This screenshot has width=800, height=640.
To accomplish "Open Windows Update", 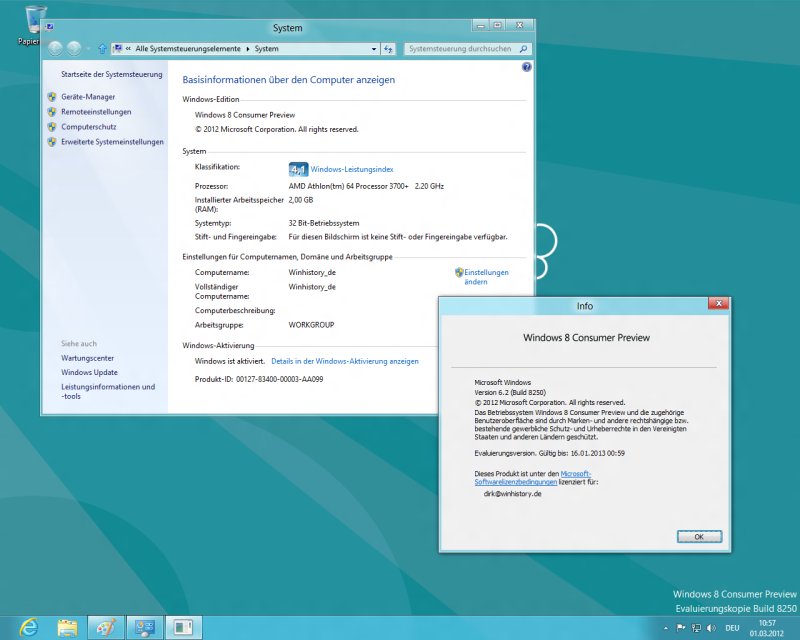I will (89, 373).
